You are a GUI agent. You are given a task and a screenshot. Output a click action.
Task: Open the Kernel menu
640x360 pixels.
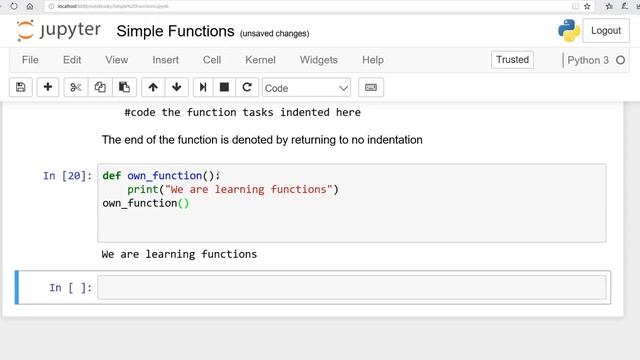click(x=260, y=60)
